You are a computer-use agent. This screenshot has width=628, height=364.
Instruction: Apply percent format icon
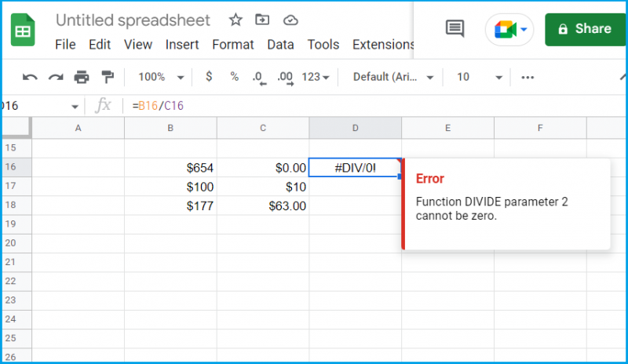point(234,76)
